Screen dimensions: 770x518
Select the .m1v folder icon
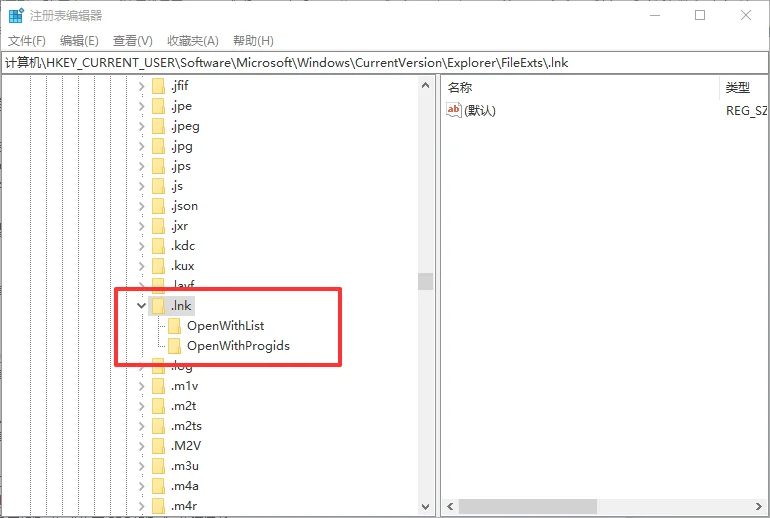(x=158, y=386)
